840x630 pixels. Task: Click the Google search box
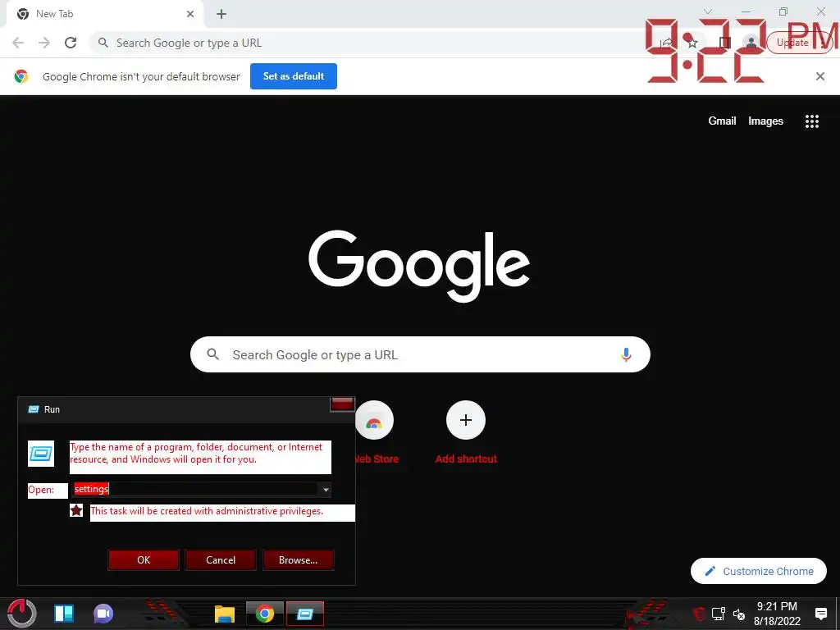click(x=420, y=354)
